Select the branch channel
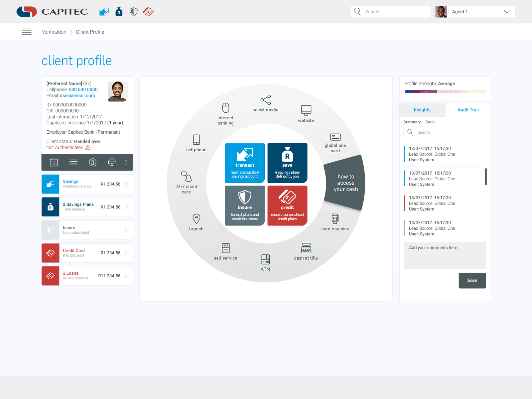The height and width of the screenshot is (399, 532). tap(196, 222)
